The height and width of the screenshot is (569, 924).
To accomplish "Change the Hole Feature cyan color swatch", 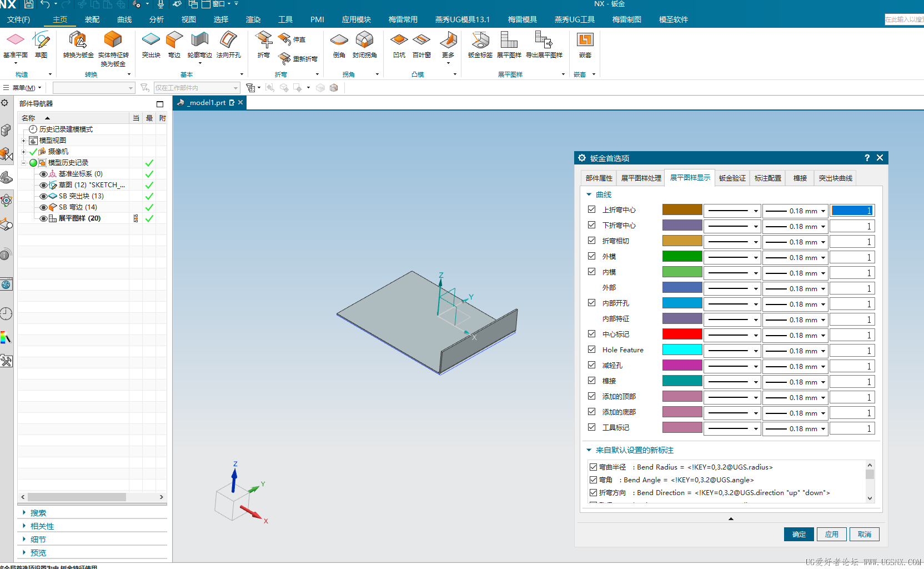I will pyautogui.click(x=682, y=350).
